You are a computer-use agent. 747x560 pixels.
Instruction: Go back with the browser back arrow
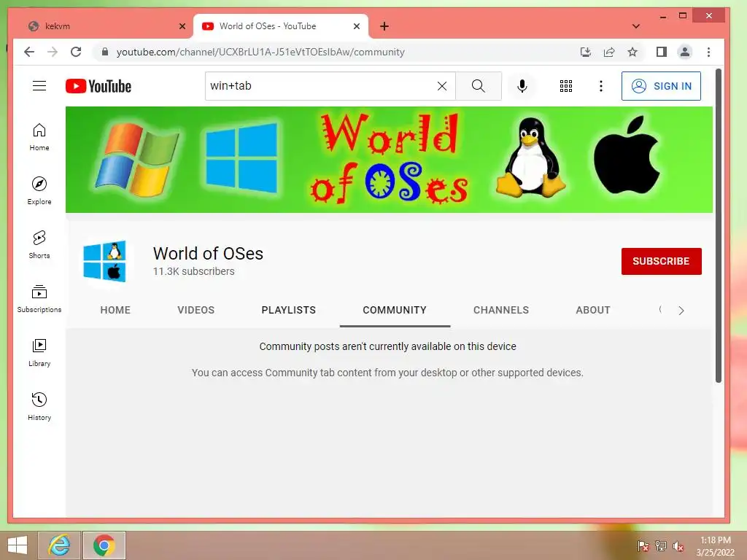[29, 52]
